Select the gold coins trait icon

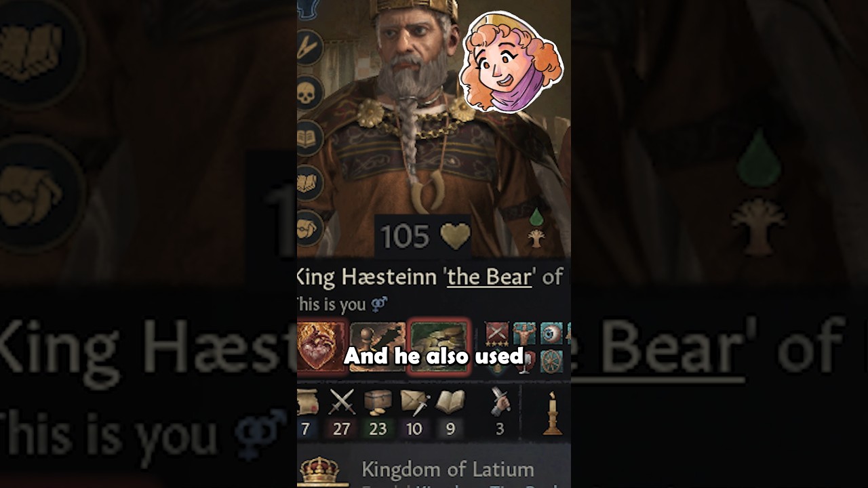pos(439,346)
